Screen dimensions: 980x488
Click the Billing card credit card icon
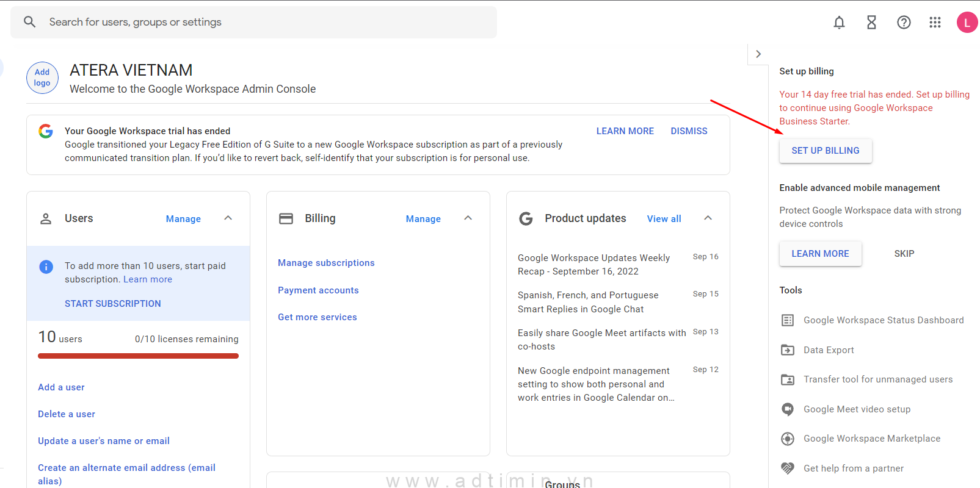click(286, 218)
